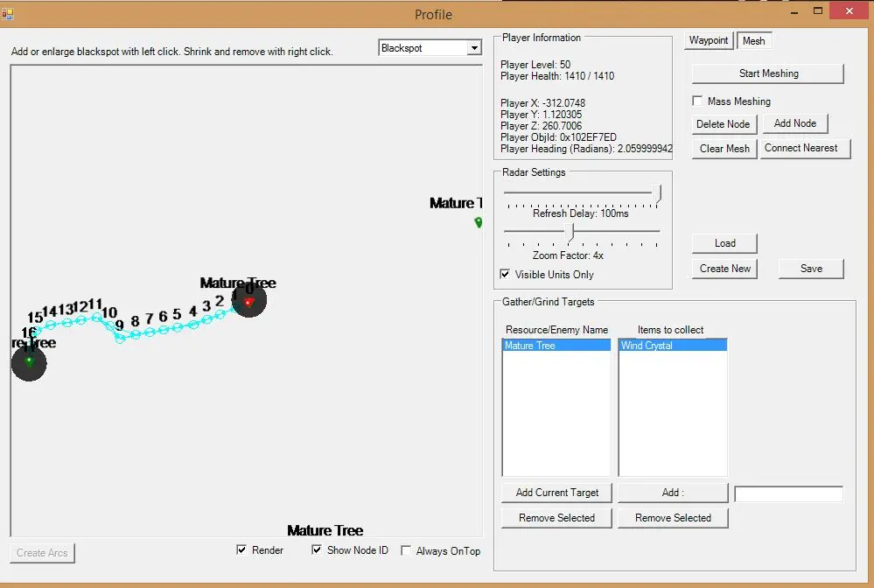
Task: Open the Blackspot mode dropdown
Action: (x=474, y=48)
